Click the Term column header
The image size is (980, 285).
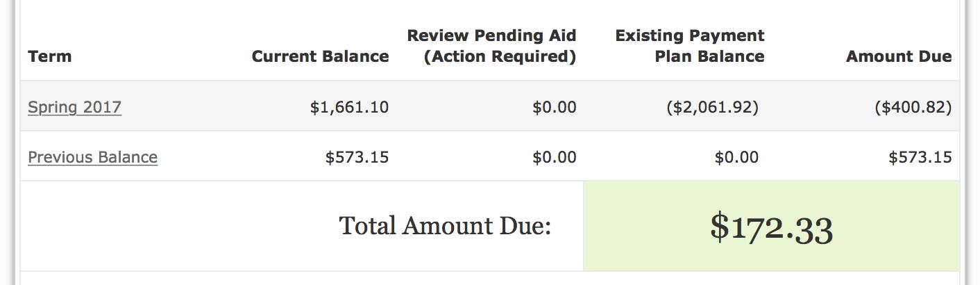(49, 56)
